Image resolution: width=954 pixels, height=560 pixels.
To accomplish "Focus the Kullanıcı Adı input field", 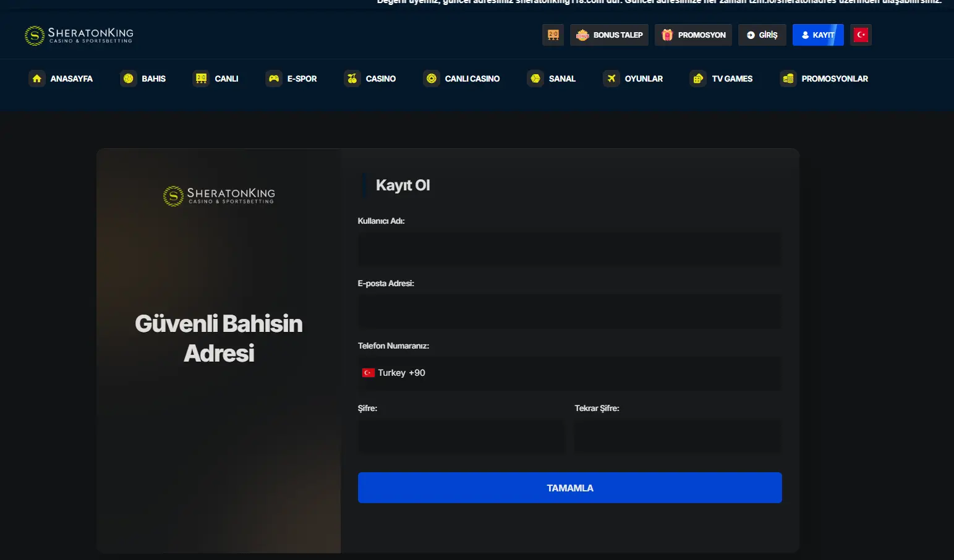I will [569, 249].
